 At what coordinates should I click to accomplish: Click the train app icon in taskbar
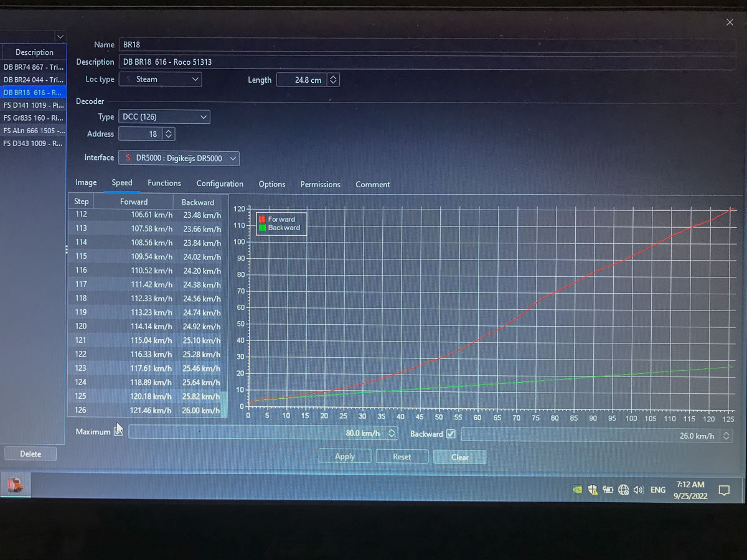click(16, 485)
